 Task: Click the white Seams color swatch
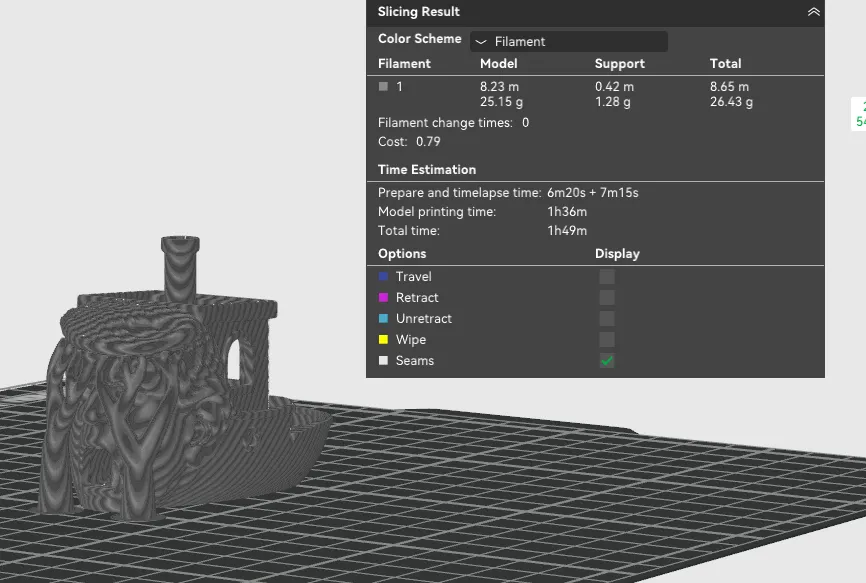[383, 360]
